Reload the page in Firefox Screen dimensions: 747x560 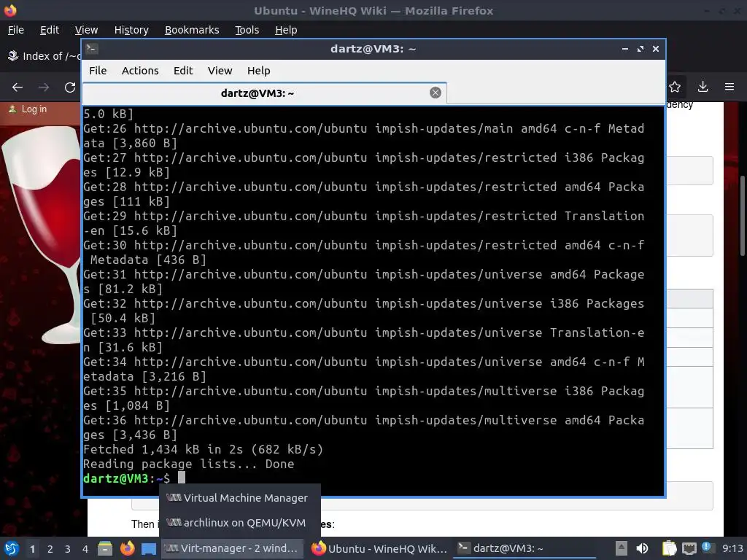click(70, 87)
